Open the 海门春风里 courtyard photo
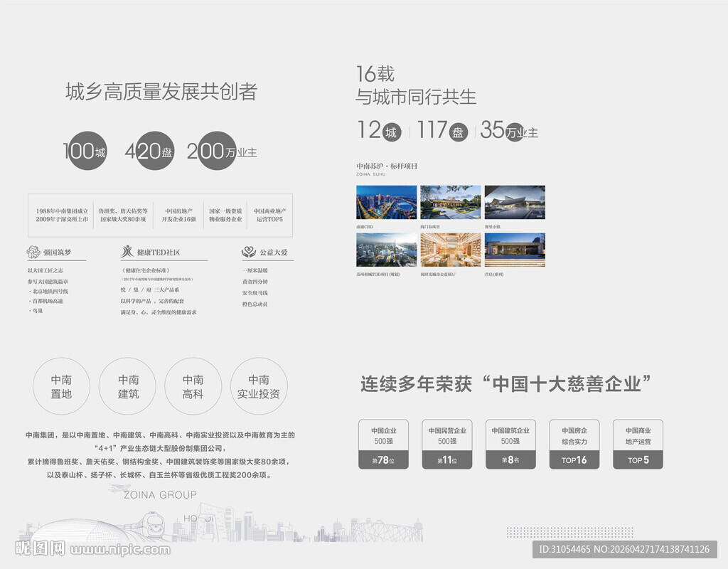728x569 pixels. click(451, 203)
